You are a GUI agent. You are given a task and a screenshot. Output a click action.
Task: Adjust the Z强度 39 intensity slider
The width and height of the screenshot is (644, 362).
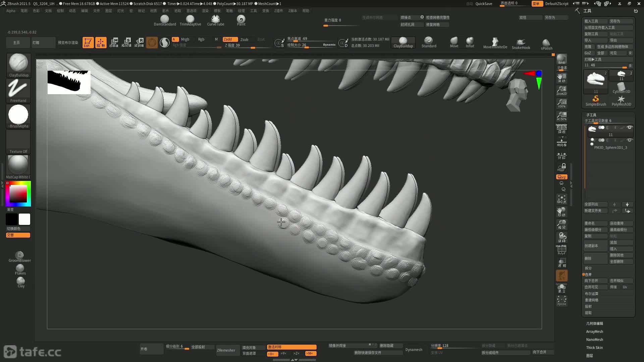(x=247, y=46)
